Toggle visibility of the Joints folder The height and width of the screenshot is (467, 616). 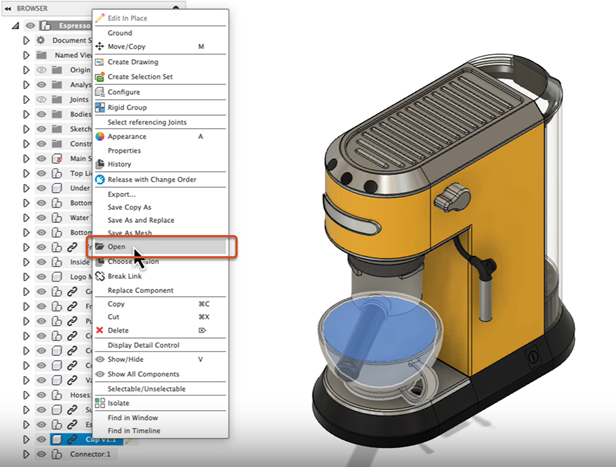41,99
